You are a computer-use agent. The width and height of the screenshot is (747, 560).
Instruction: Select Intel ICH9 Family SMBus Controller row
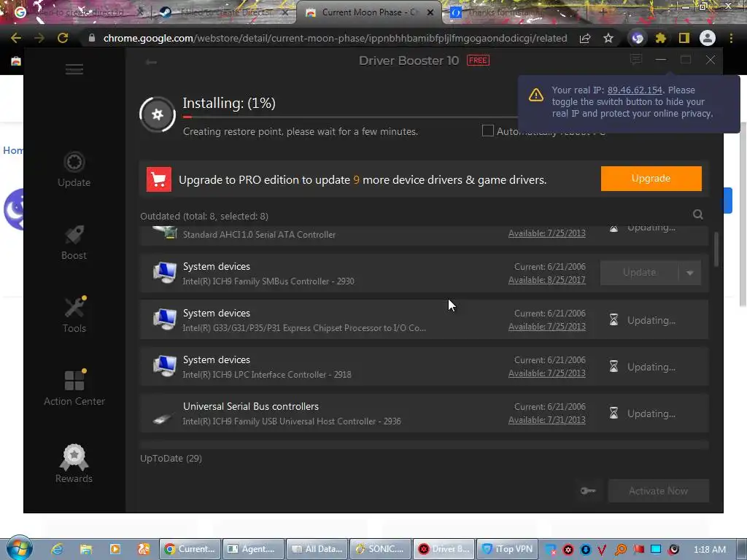point(424,273)
